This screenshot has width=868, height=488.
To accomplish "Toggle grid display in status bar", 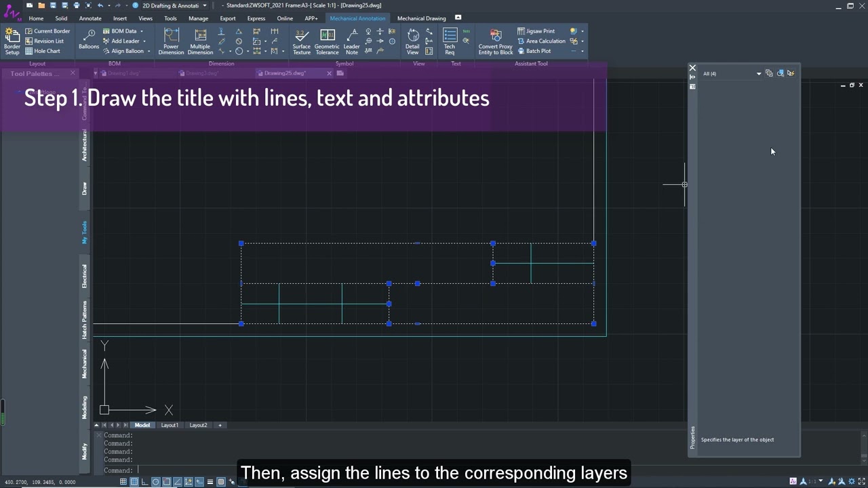I will click(134, 482).
